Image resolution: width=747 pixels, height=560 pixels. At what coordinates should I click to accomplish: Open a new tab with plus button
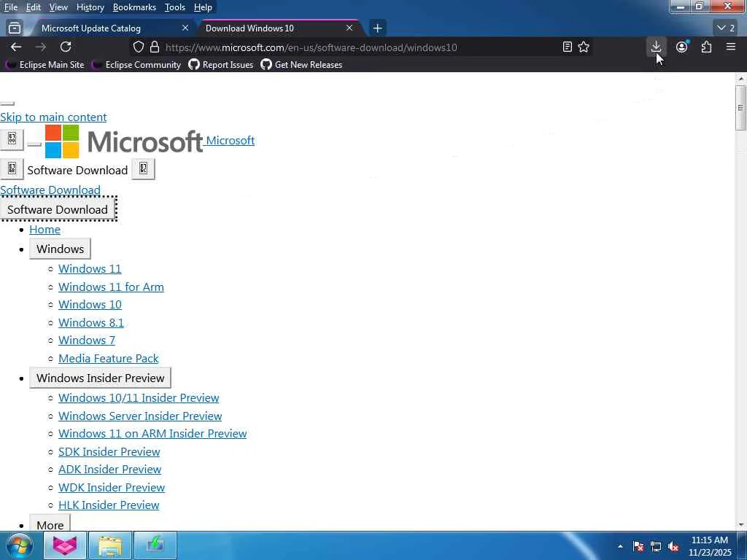coord(377,28)
